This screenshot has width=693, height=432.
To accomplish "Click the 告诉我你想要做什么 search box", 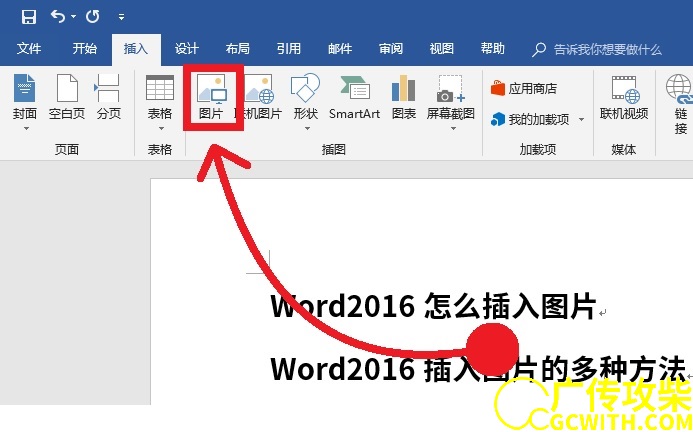I will point(597,50).
